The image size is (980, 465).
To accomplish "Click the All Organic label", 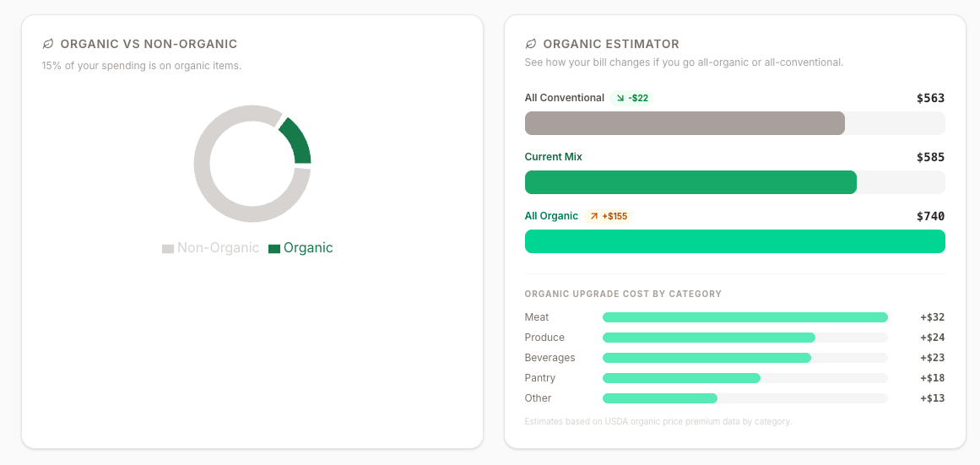I will pos(551,216).
